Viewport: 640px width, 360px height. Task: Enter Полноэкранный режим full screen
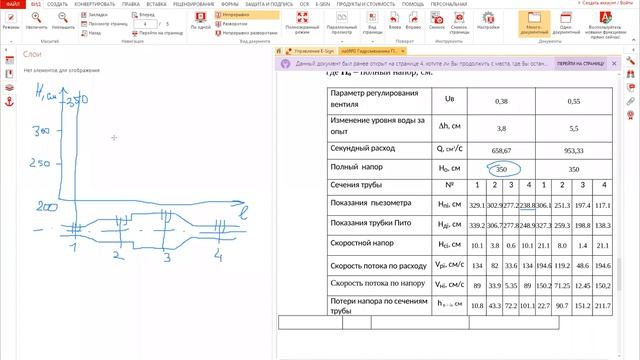(302, 22)
